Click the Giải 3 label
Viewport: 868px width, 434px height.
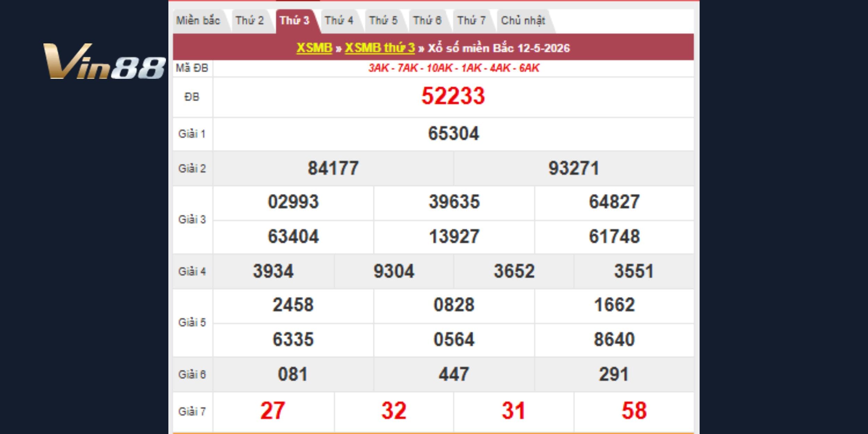click(192, 220)
